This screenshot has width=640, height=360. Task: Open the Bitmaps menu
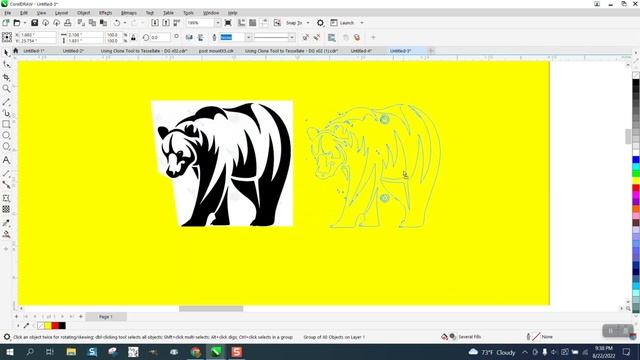(129, 13)
